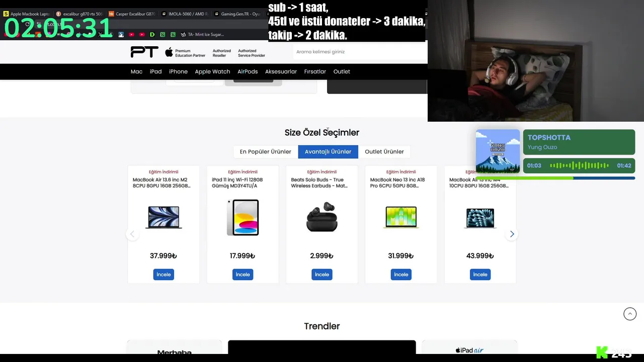The height and width of the screenshot is (362, 644).
Task: Click the green Kick logo icon
Action: coord(602,352)
